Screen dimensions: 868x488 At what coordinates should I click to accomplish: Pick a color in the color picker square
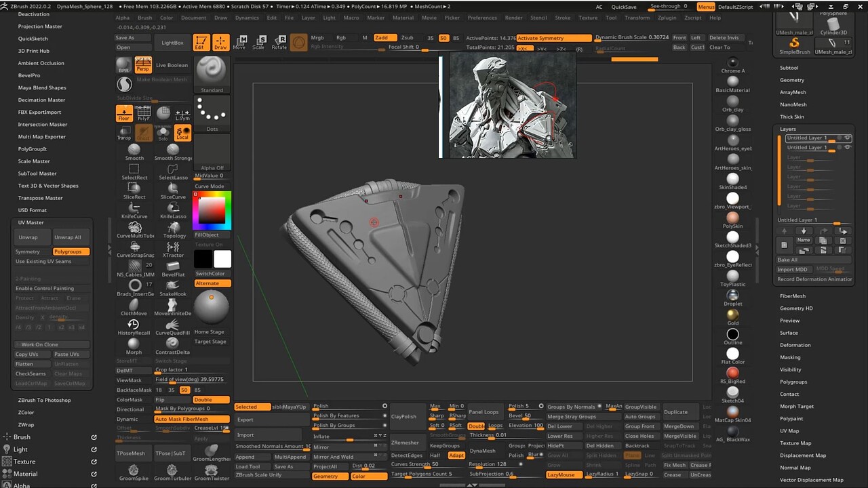point(212,211)
